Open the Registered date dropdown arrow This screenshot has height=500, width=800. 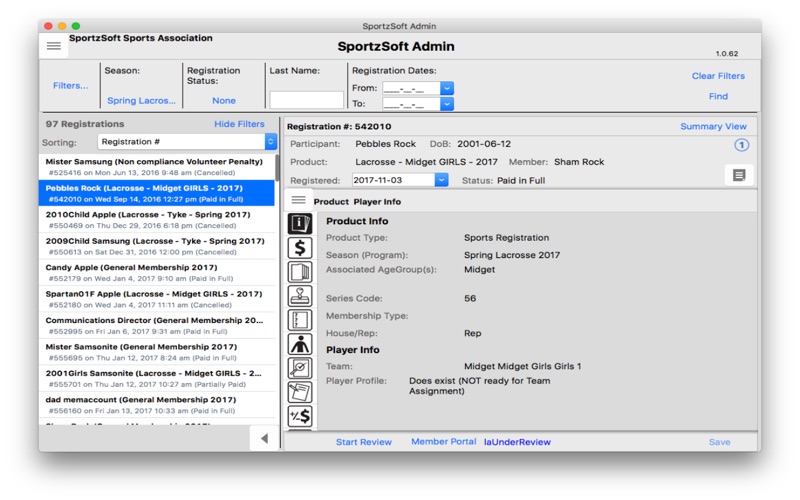click(x=441, y=180)
